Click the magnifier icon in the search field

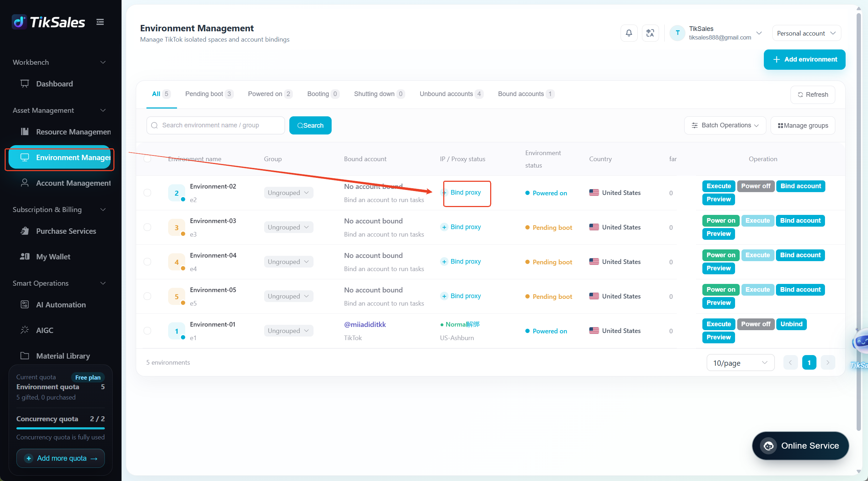pyautogui.click(x=154, y=125)
